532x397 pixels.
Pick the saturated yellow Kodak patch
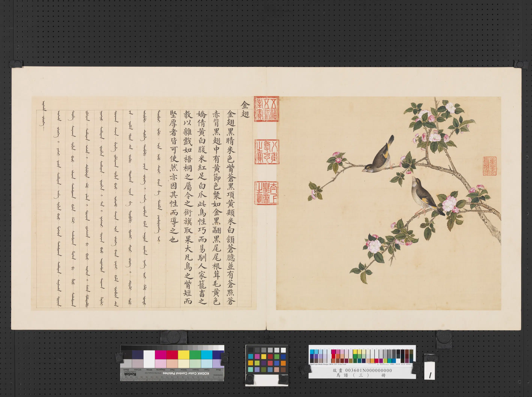(184, 355)
